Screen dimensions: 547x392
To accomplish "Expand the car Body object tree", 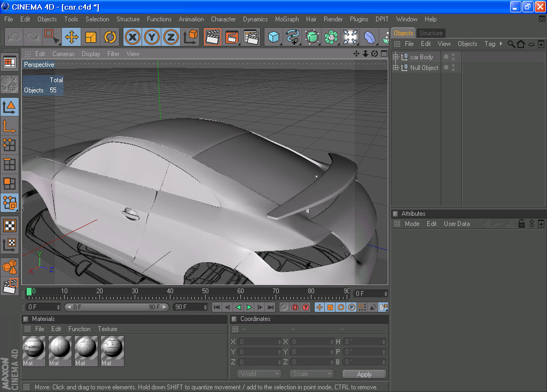I will 396,57.
